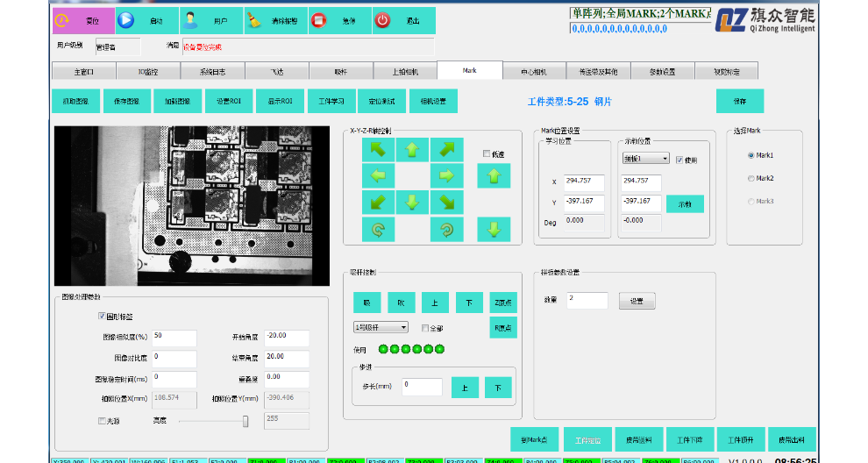Raise Z axis with up arrow below 低速
The width and height of the screenshot is (868, 463).
494,176
